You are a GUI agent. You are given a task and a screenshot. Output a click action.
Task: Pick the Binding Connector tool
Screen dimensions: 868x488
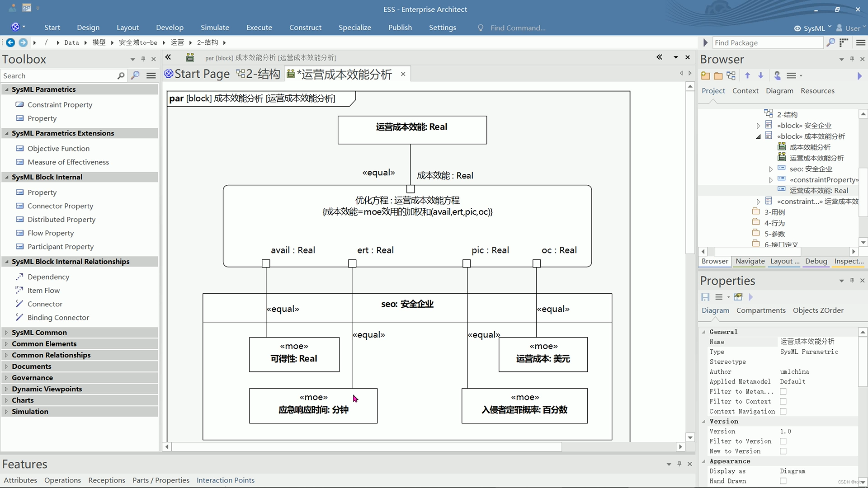58,317
